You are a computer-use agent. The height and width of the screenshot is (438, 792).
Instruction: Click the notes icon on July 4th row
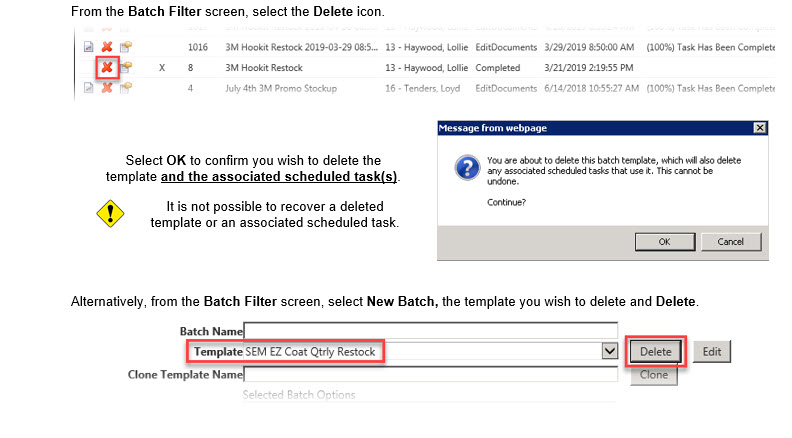pos(126,88)
